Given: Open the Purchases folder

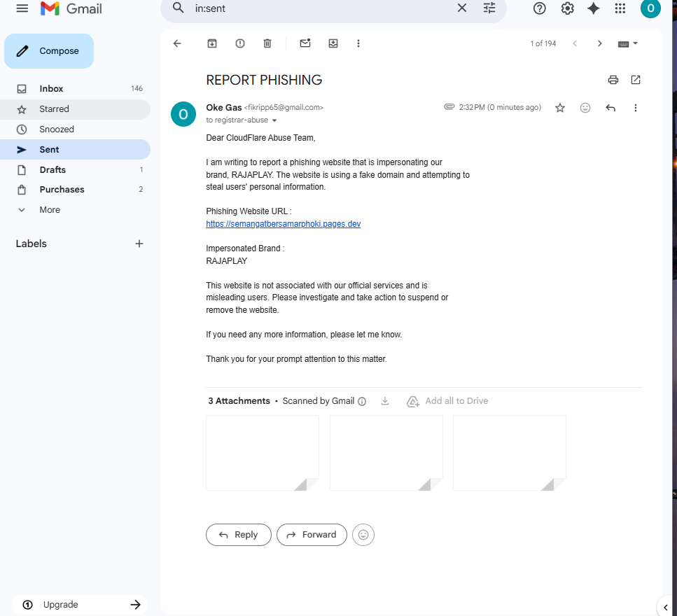Looking at the screenshot, I should (x=75, y=190).
